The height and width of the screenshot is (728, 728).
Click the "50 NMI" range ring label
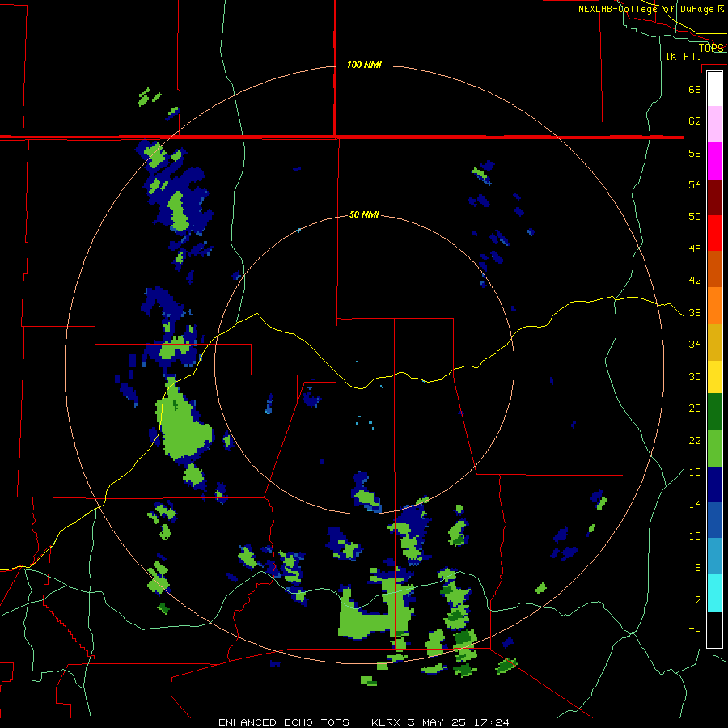364,214
